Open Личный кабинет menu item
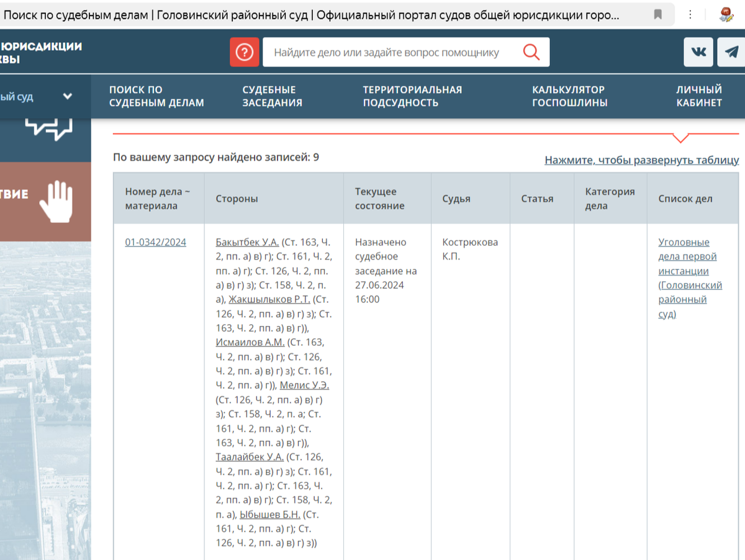Image resolution: width=745 pixels, height=560 pixels. click(x=699, y=96)
